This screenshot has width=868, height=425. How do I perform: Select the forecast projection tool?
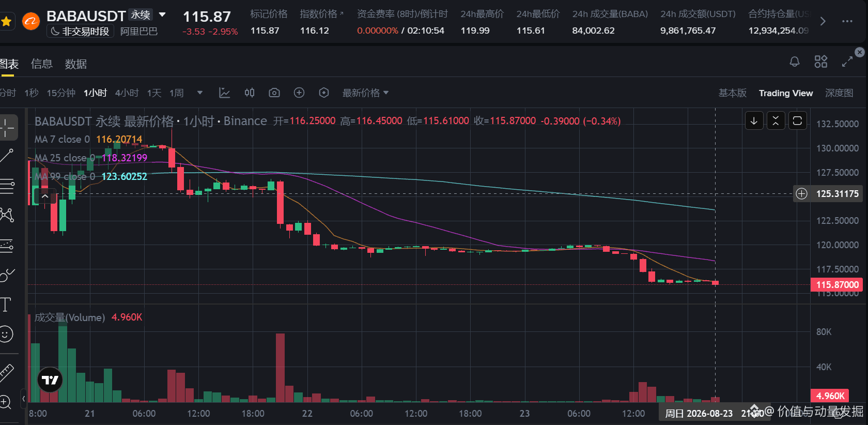[7, 245]
